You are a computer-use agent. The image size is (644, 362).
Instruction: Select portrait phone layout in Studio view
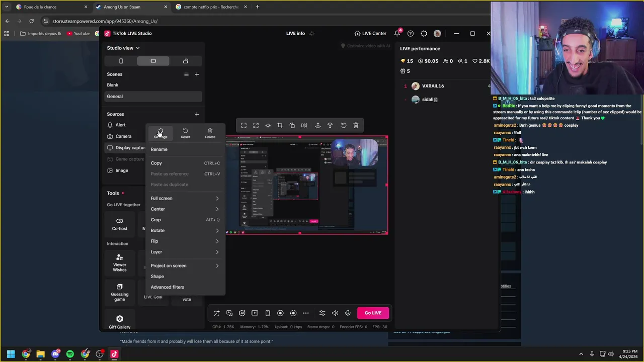click(121, 61)
